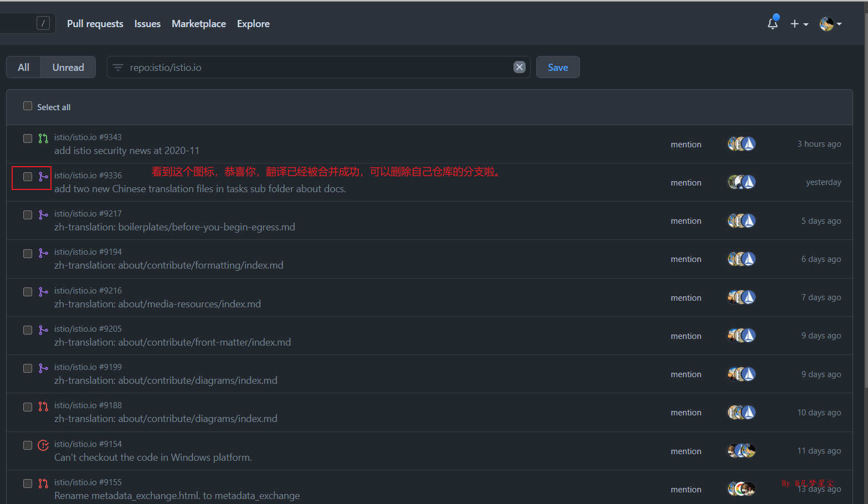868x504 pixels.
Task: Click the merged icon for #9217
Action: 43,215
